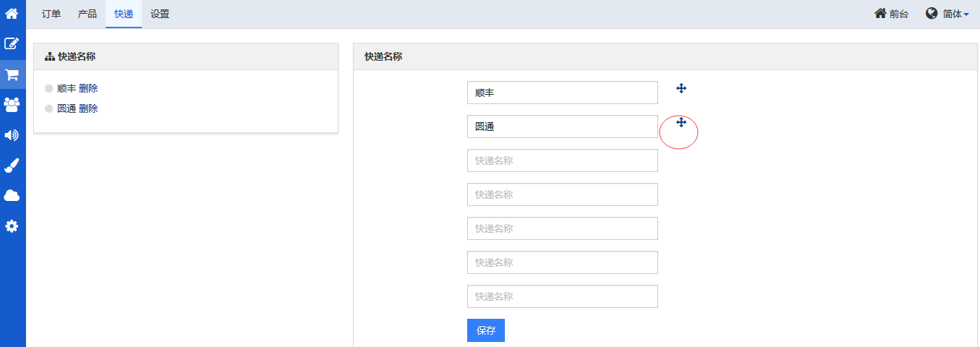Click the 保存 button
Image resolution: width=980 pixels, height=347 pixels.
click(x=486, y=330)
